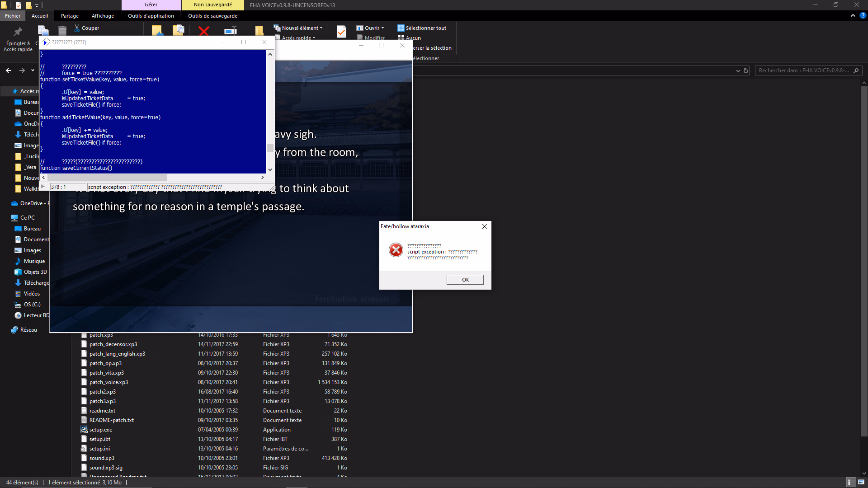Click the red Delete X icon in ribbon
This screenshot has height=488, width=868.
[204, 31]
